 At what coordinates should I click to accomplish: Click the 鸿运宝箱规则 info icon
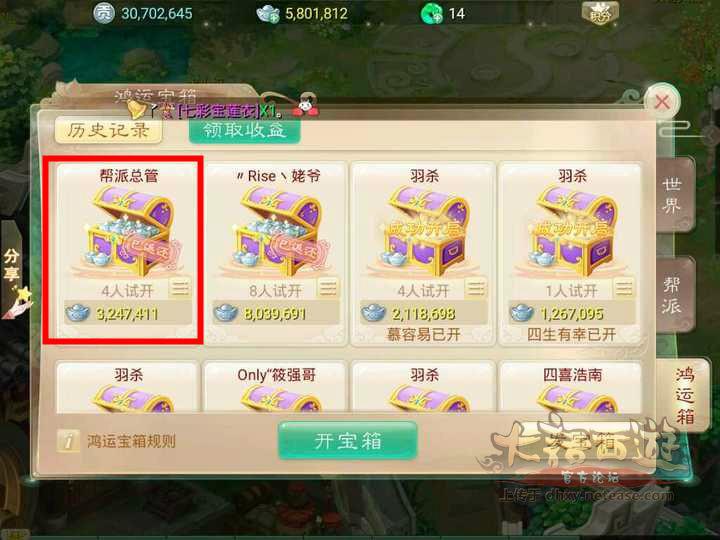pos(68,442)
